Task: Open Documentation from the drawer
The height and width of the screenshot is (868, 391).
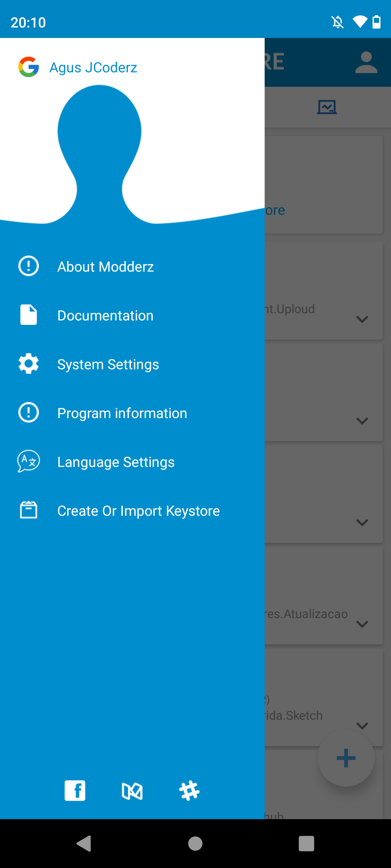Action: [x=132, y=315]
